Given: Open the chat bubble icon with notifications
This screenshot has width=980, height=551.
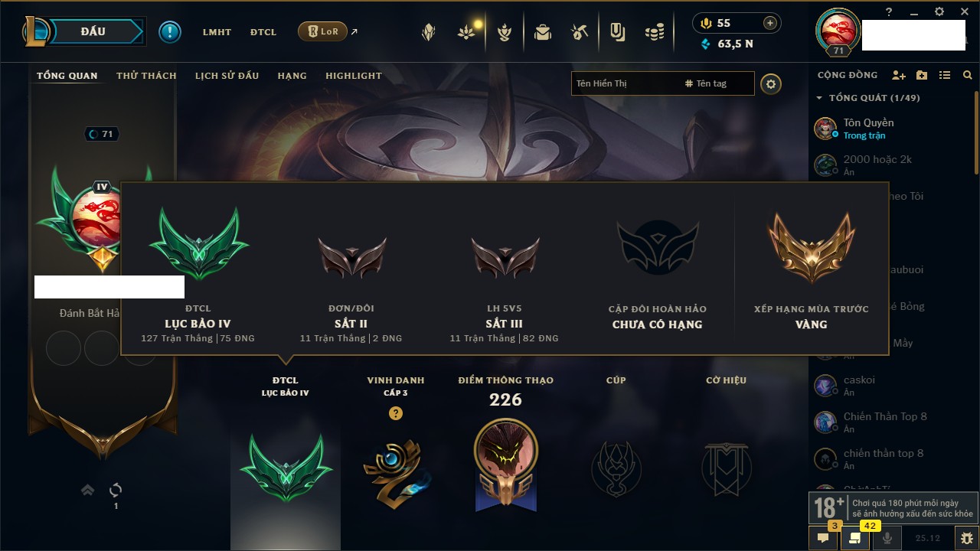Looking at the screenshot, I should pyautogui.click(x=823, y=537).
